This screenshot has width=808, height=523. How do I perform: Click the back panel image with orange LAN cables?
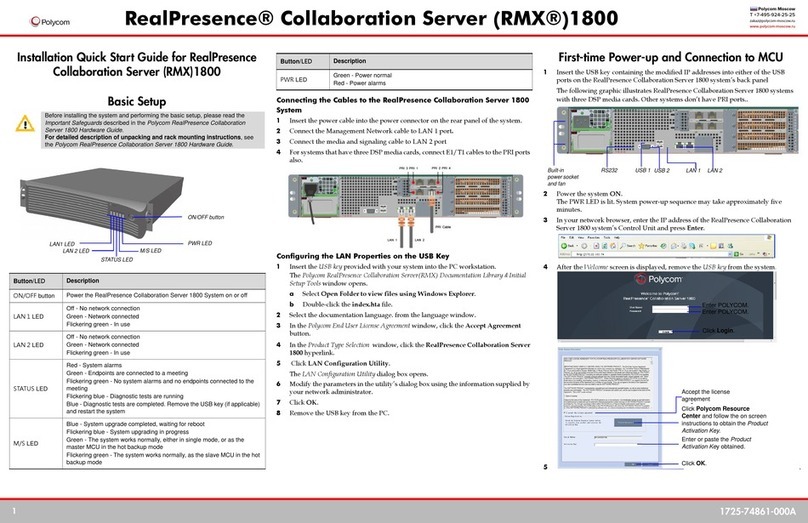[406, 196]
